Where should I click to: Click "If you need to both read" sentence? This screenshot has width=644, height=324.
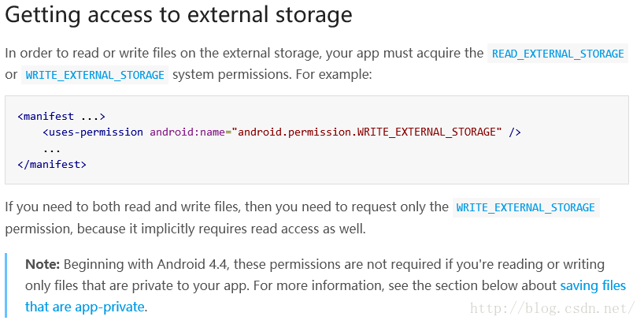(79, 207)
